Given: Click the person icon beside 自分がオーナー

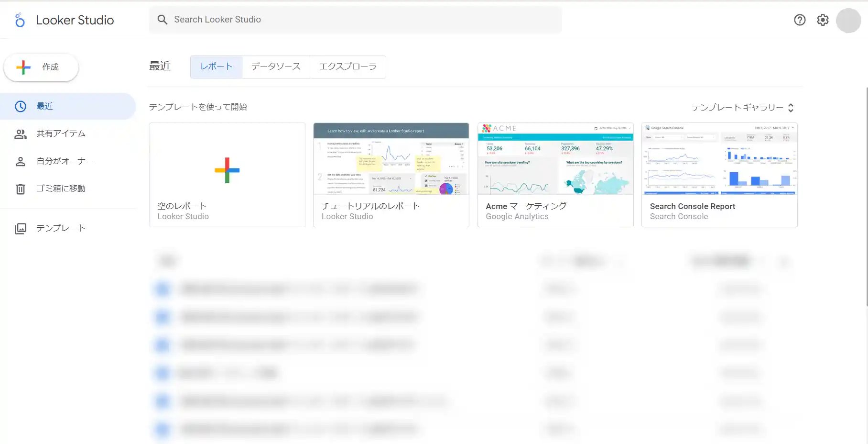Looking at the screenshot, I should (x=21, y=162).
